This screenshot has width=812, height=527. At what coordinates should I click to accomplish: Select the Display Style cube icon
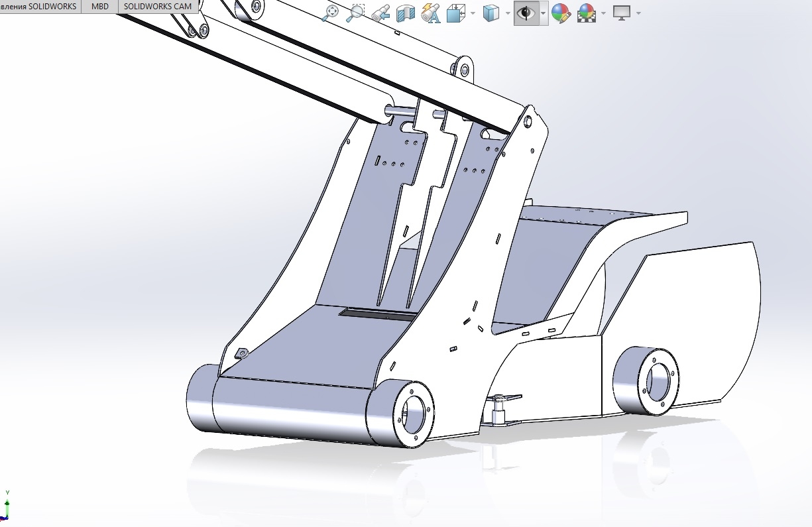click(x=491, y=13)
